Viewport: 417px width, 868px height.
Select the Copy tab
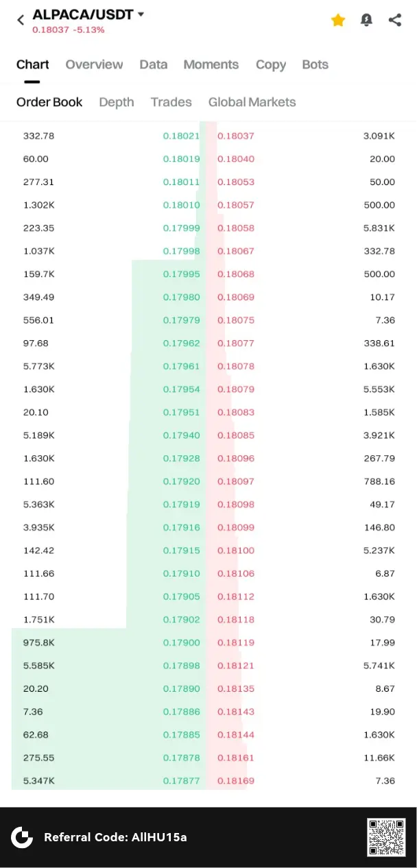(270, 64)
